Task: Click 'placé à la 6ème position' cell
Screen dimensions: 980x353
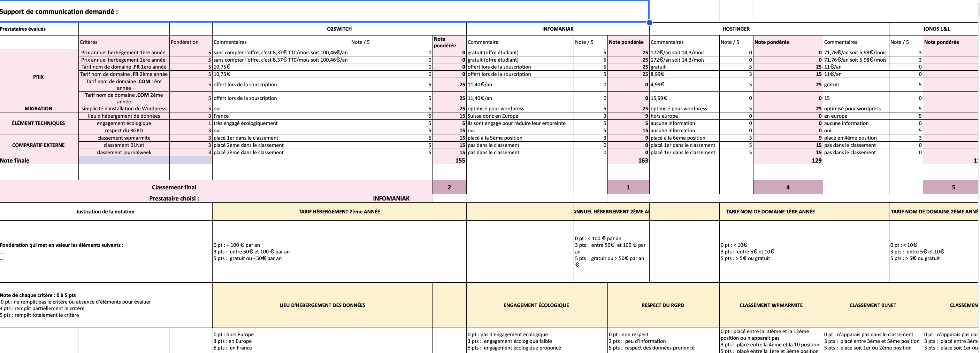Action: [x=684, y=138]
